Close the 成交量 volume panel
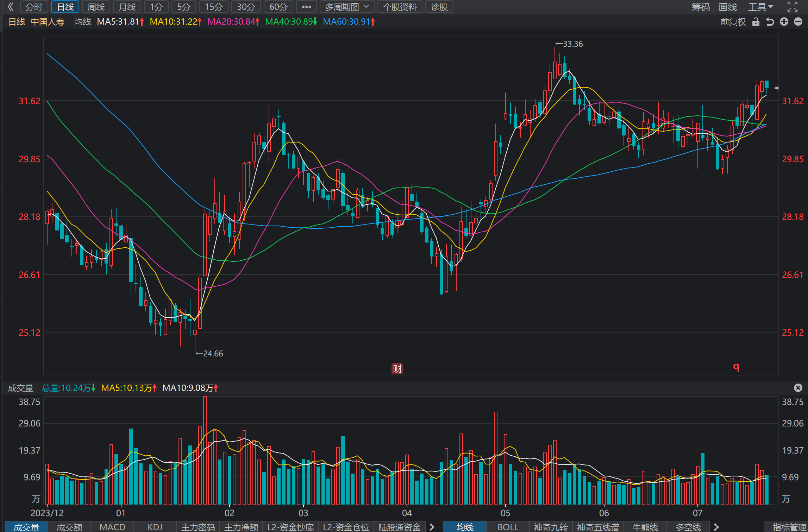Image resolution: width=808 pixels, height=532 pixels. pos(798,388)
